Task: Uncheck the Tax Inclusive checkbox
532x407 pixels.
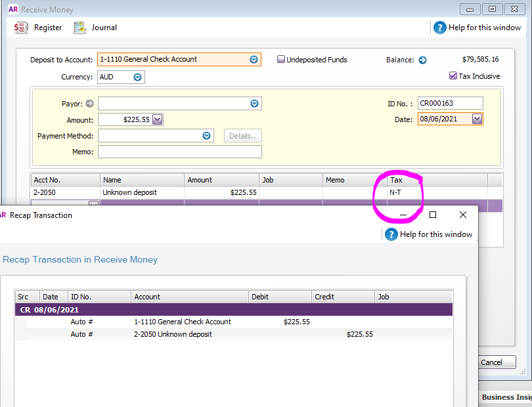Action: [x=453, y=76]
